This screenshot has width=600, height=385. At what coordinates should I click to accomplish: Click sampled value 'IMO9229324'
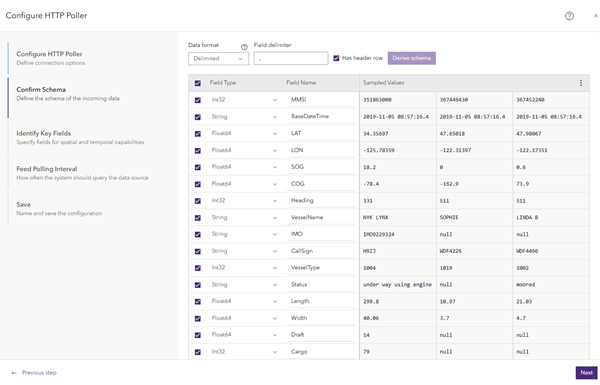(378, 235)
